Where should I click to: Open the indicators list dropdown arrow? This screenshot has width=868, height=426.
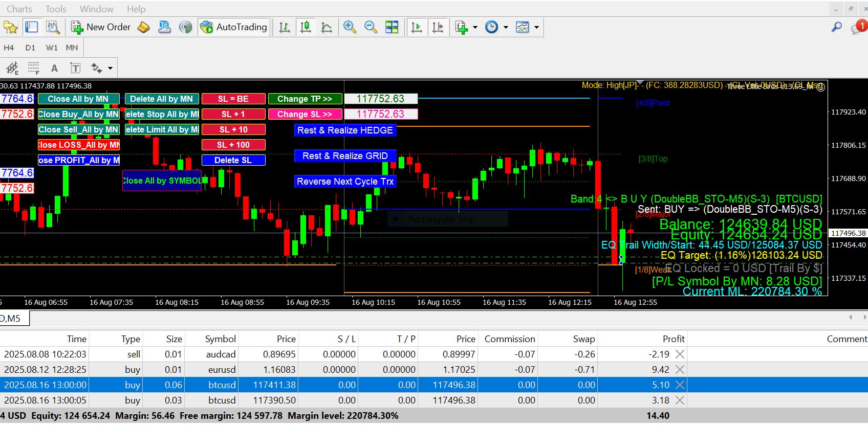pyautogui.click(x=475, y=27)
